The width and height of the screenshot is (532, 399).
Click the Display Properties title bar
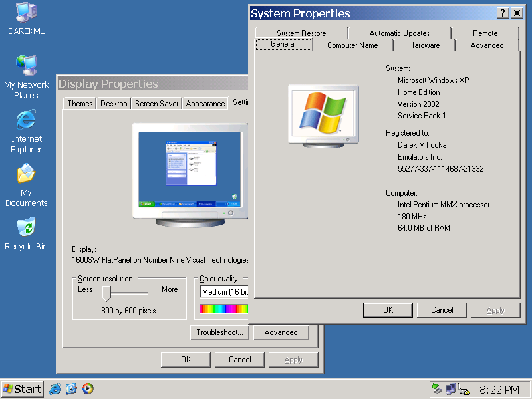tap(153, 84)
